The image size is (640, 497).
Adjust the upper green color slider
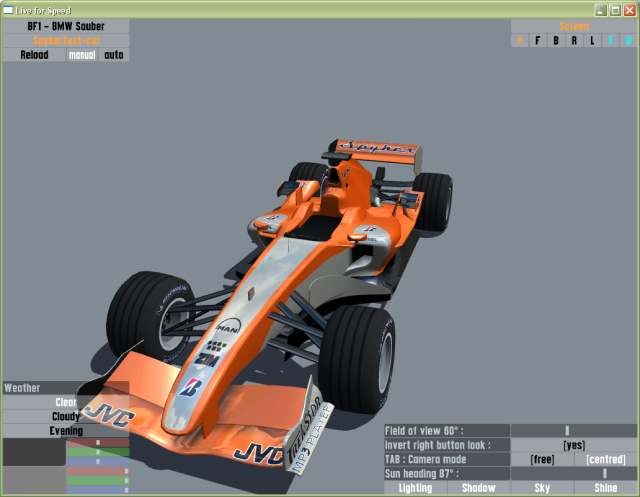click(98, 452)
